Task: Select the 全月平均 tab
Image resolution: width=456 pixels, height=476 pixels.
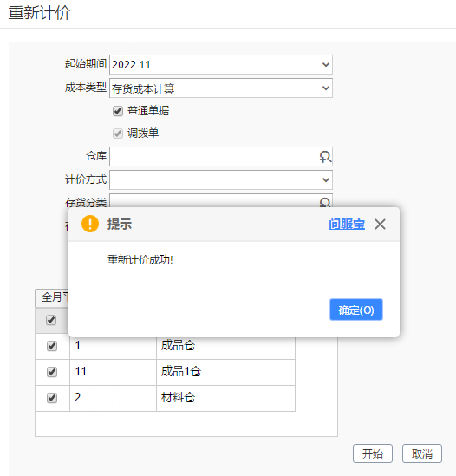Action: coord(52,297)
